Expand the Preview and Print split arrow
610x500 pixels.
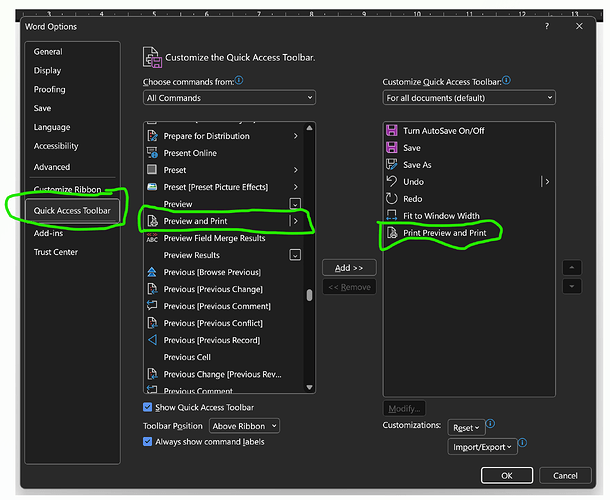coord(296,221)
